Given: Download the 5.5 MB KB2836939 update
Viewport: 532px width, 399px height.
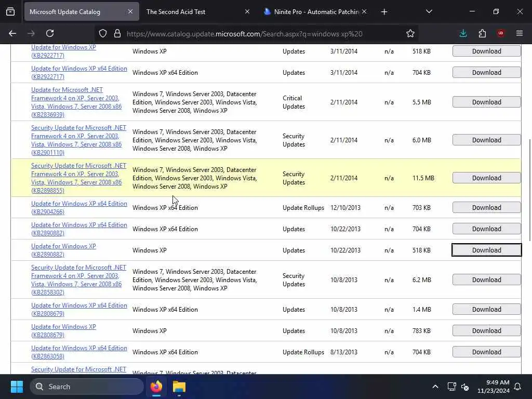Looking at the screenshot, I should [486, 102].
